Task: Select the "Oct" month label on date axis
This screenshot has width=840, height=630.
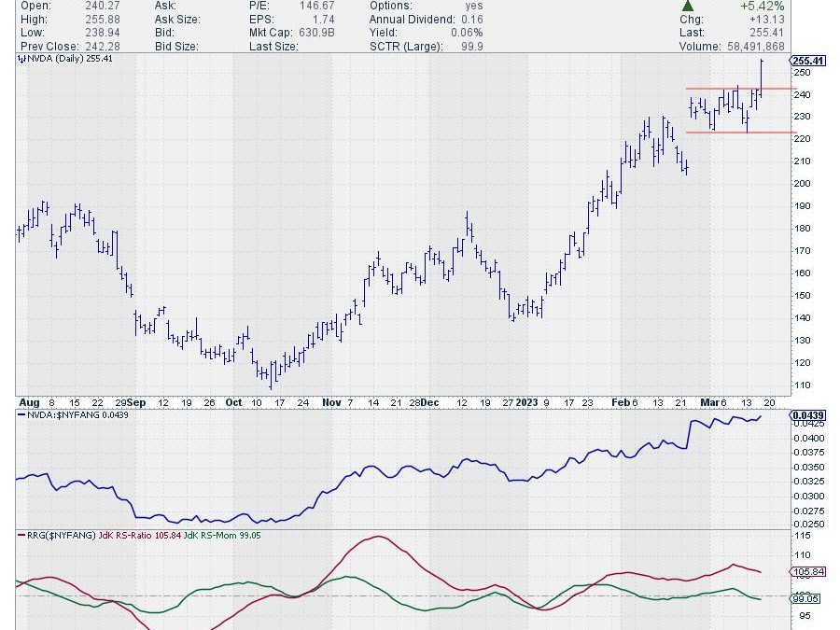Action: pyautogui.click(x=233, y=402)
